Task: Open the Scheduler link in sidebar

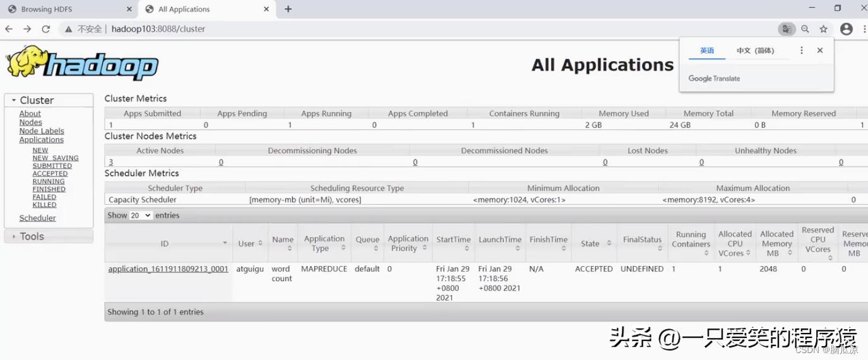Action: (37, 218)
